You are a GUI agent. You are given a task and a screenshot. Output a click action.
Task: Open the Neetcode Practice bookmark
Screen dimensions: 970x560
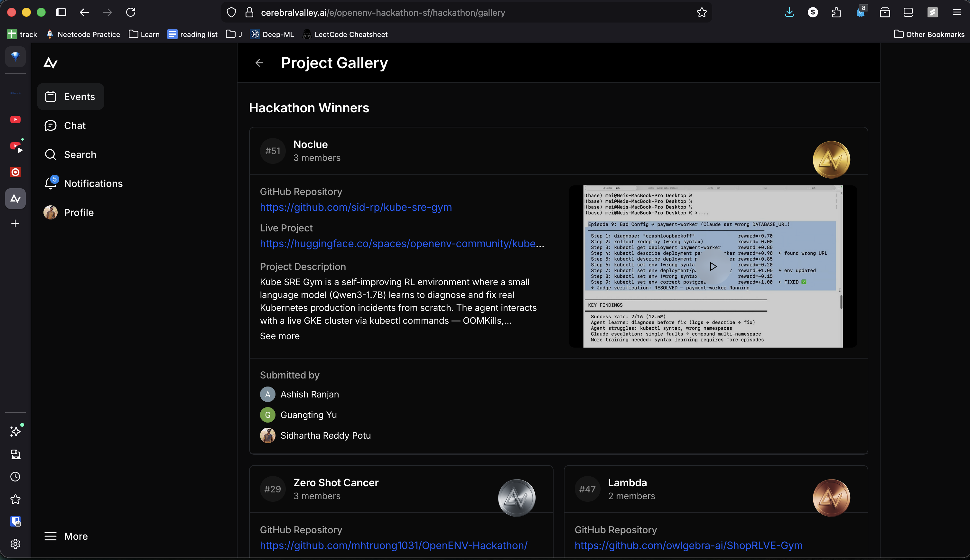pyautogui.click(x=83, y=34)
